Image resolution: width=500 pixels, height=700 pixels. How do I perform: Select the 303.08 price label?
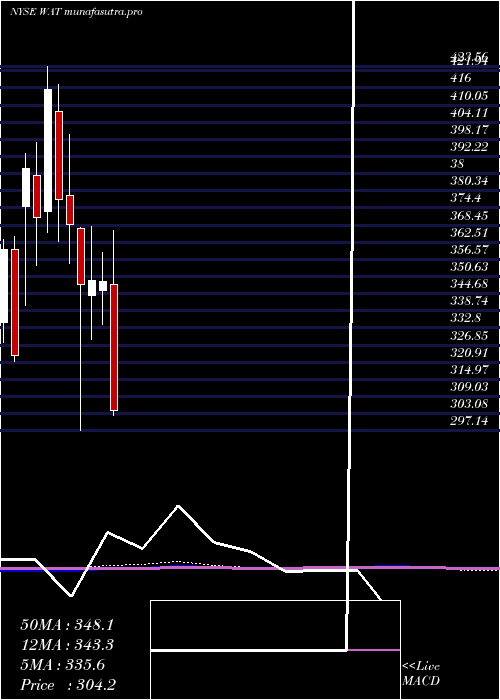(x=469, y=404)
